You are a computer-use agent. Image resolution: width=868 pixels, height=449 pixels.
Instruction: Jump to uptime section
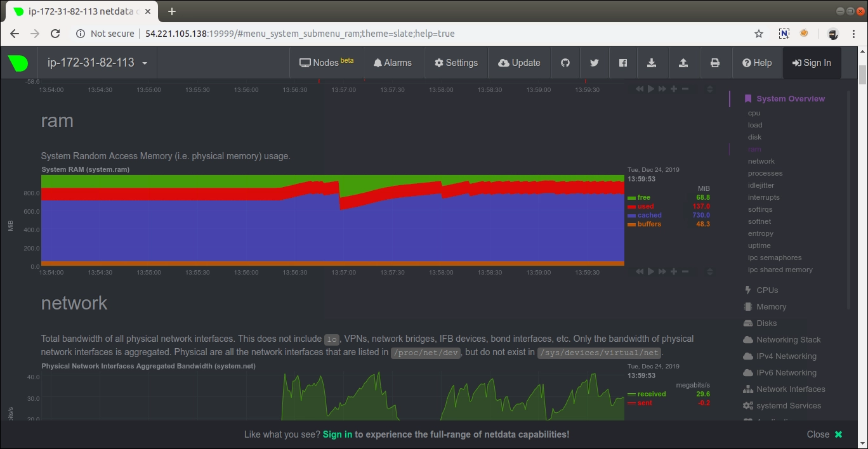pyautogui.click(x=759, y=245)
